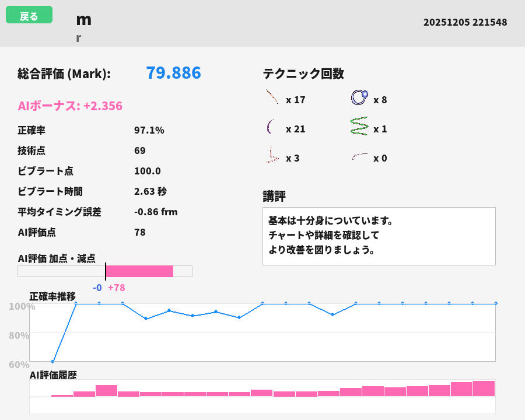
Task: Click the black zero marker on AI evaluation bar
Action: coord(106,271)
